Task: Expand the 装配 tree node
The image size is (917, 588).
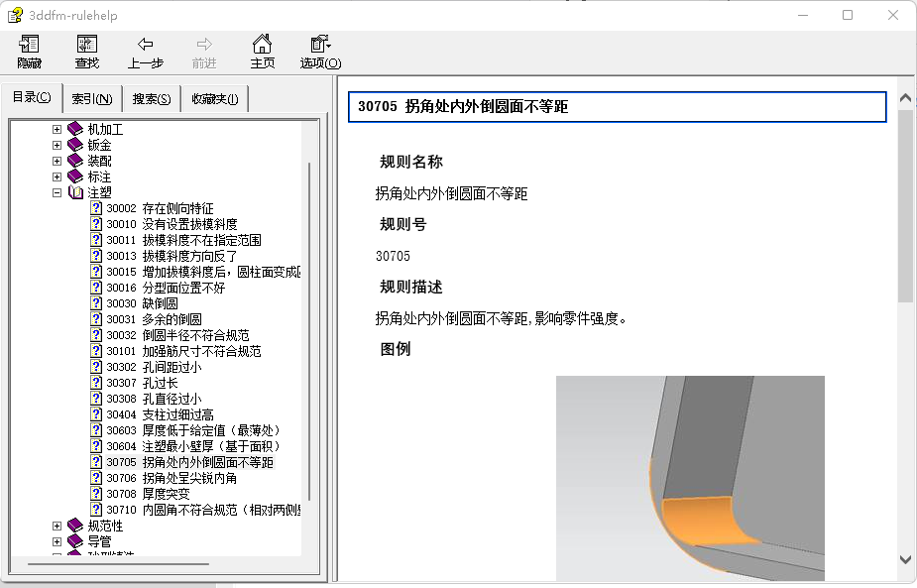Action: (57, 160)
